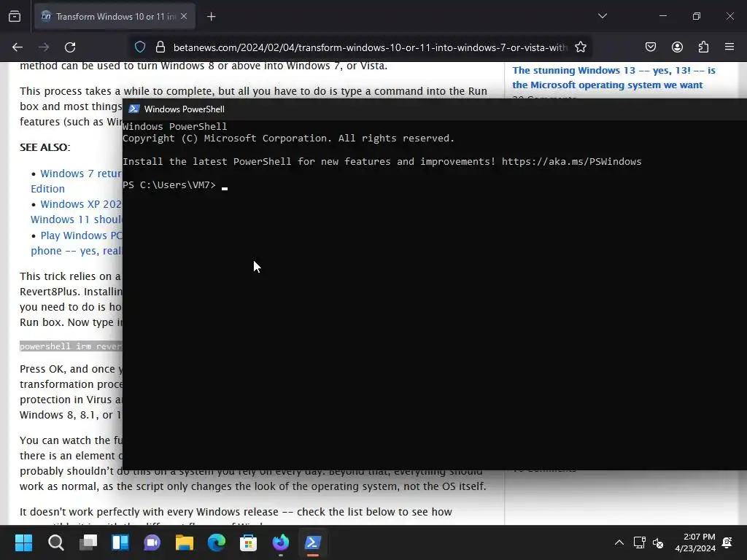Launch Microsoft Edge from taskbar
The image size is (747, 560).
216,542
